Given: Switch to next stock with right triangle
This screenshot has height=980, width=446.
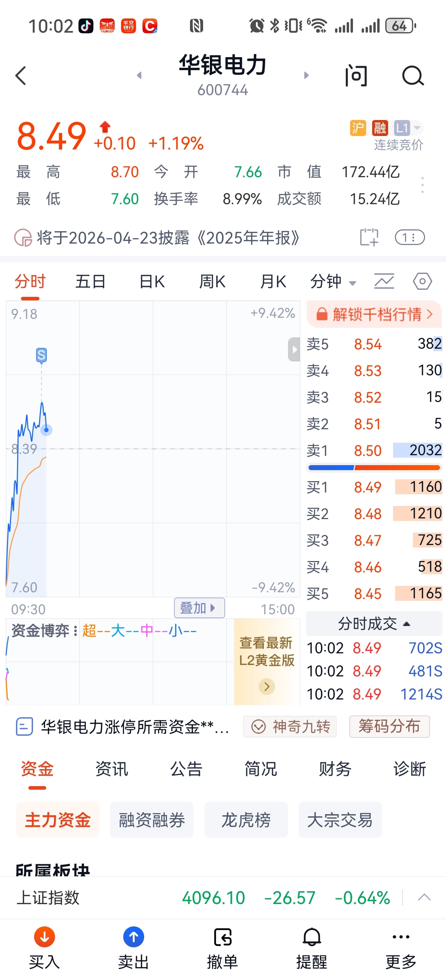Looking at the screenshot, I should tap(306, 75).
